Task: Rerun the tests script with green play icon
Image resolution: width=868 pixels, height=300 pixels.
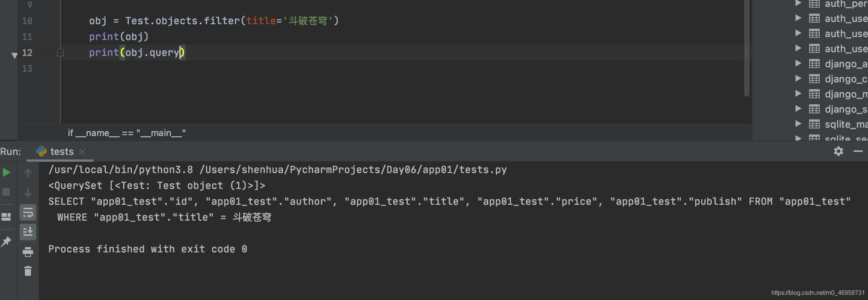Action: [6, 173]
